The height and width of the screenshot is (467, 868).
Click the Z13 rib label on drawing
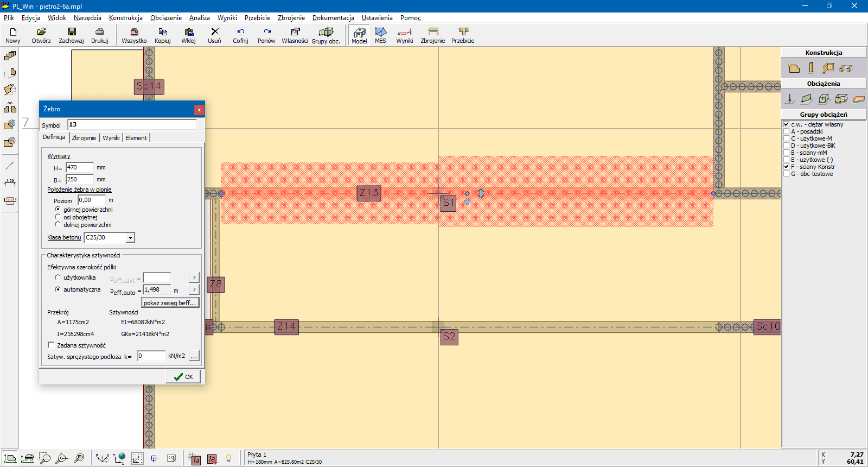coord(369,193)
